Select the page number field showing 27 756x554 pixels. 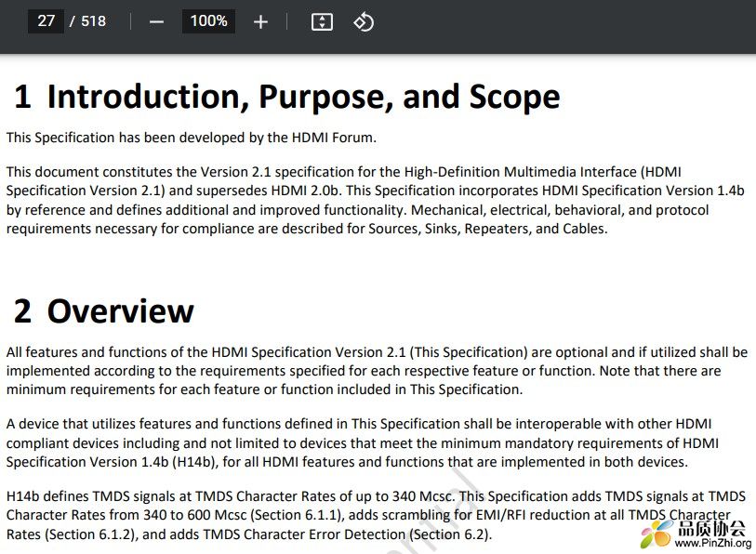tap(46, 21)
